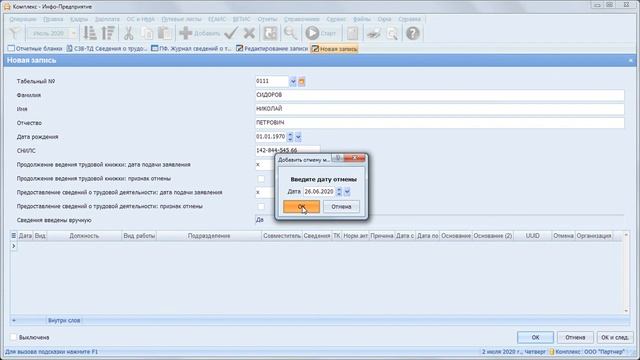Click the document icon left of the printer
Image resolution: width=640 pixels, height=360 pixels.
tap(353, 33)
